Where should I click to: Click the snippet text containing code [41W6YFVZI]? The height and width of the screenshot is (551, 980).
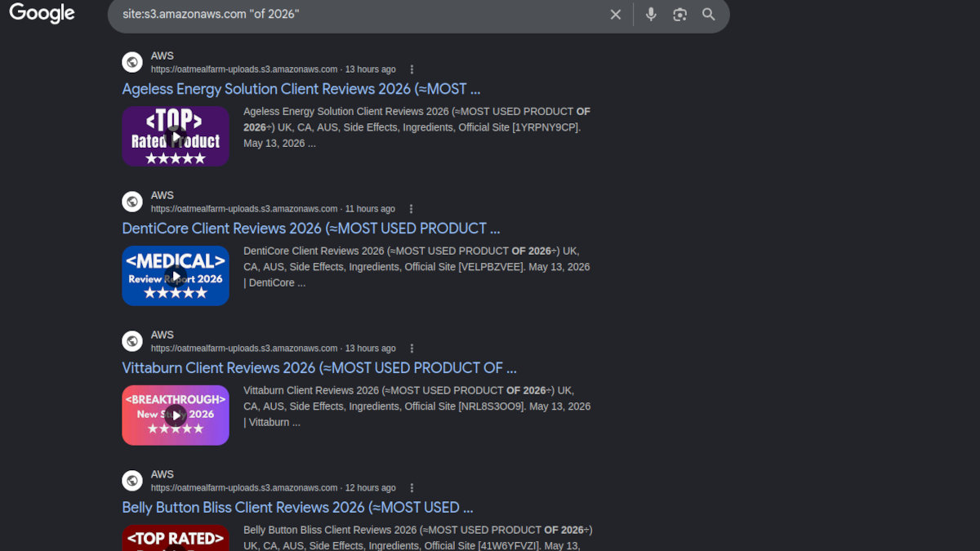[x=418, y=537]
